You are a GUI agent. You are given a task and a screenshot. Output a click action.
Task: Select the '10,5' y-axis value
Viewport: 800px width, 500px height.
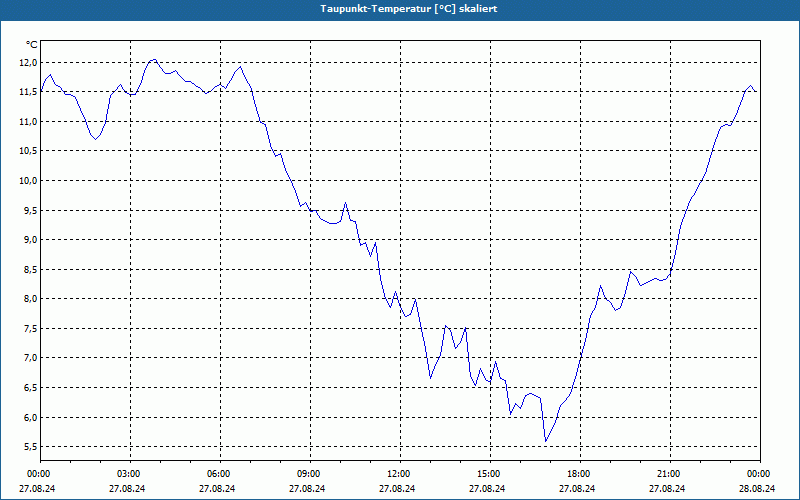(28, 151)
